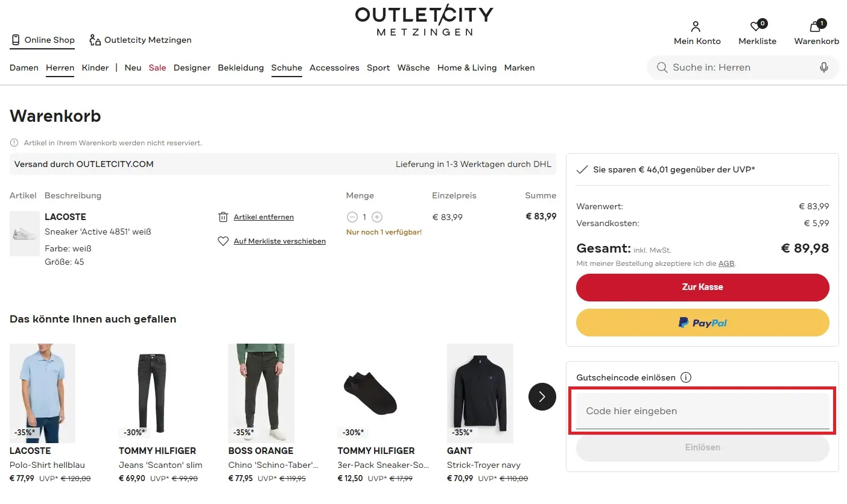Open the Schuhe category in the navigation
Screen dimensions: 847x504
pos(286,68)
